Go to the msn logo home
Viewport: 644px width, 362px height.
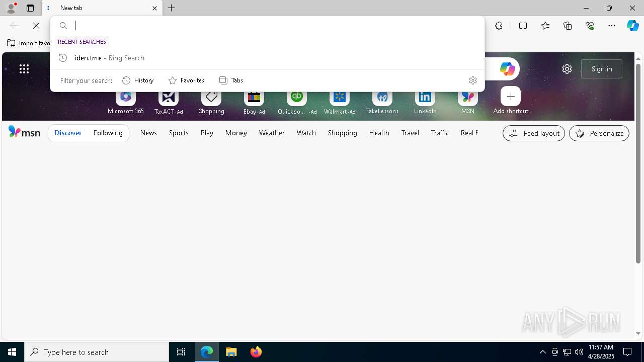click(x=24, y=132)
